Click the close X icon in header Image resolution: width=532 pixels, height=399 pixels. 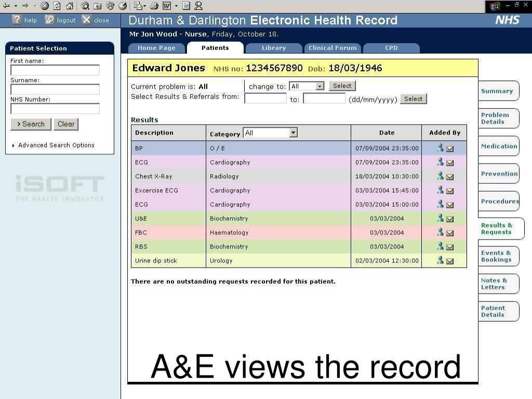(x=87, y=20)
